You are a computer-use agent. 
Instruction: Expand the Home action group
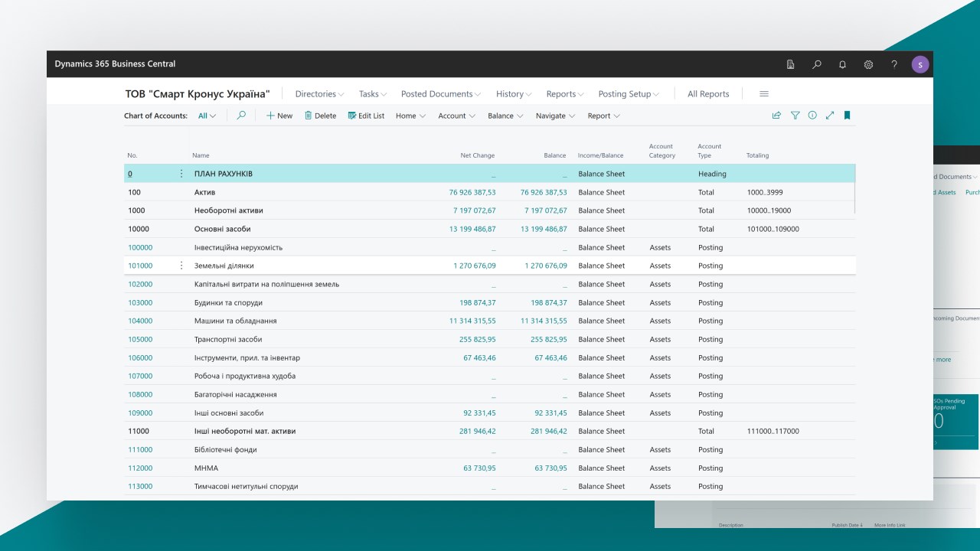(x=410, y=116)
